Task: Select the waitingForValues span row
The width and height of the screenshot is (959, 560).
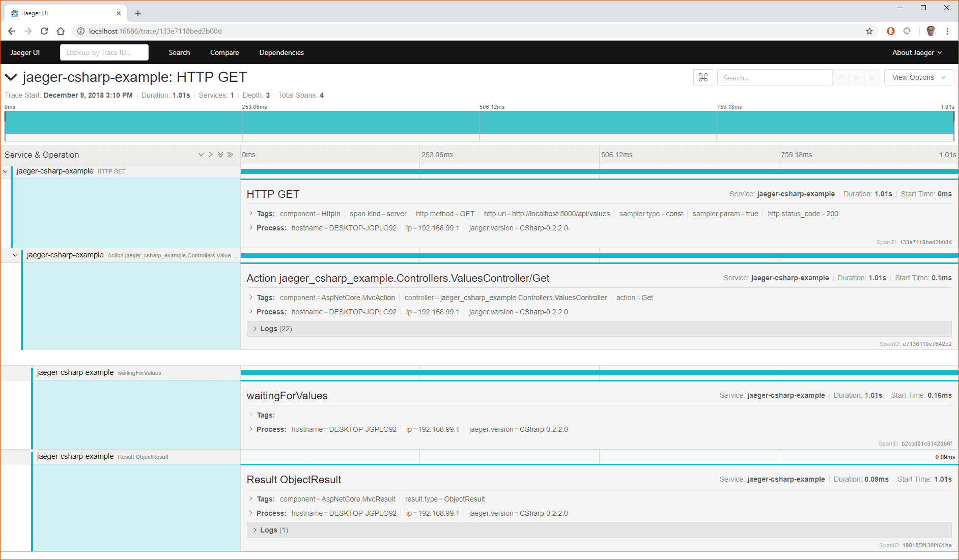Action: 120,373
